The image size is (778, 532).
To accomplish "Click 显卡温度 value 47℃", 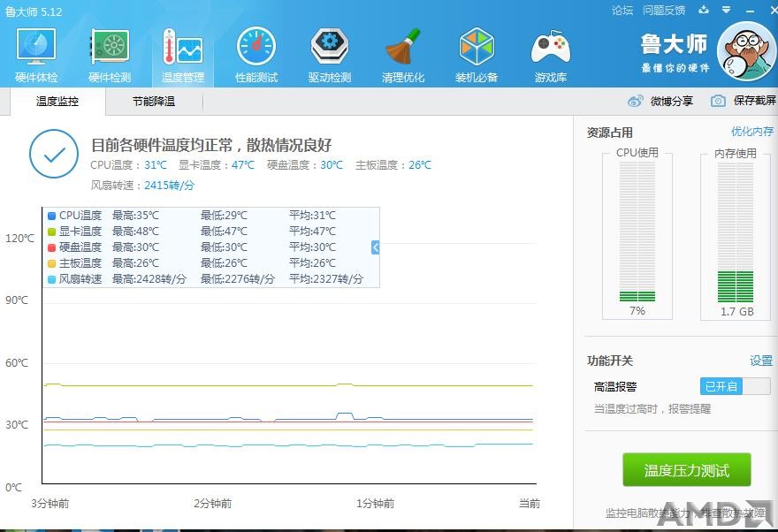I will pyautogui.click(x=242, y=165).
